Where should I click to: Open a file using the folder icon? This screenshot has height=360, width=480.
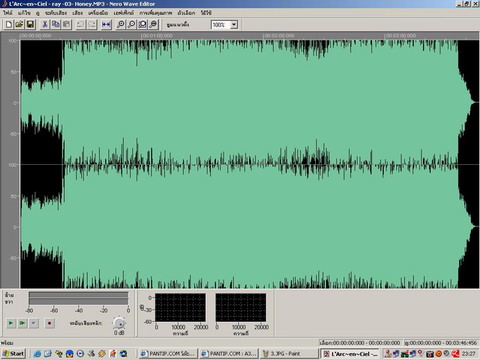tap(19, 25)
